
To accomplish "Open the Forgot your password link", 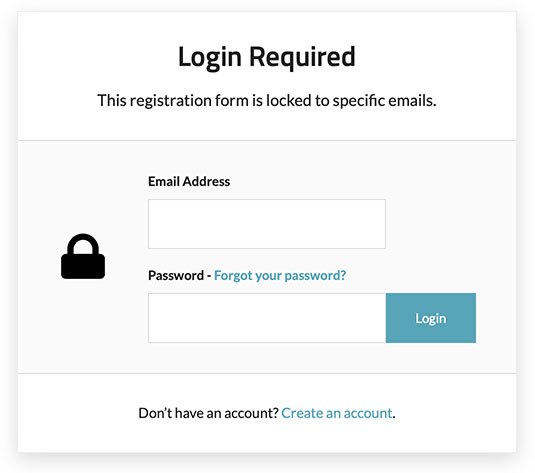I will click(x=280, y=275).
